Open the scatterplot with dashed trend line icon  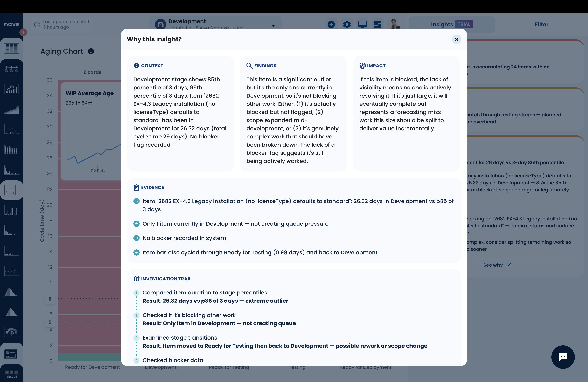(12, 271)
